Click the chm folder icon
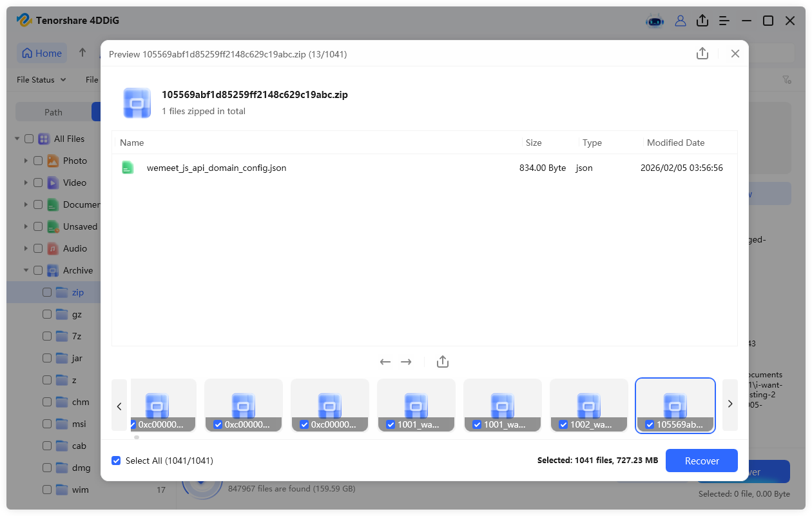Viewport: 812px width, 516px height. point(62,402)
